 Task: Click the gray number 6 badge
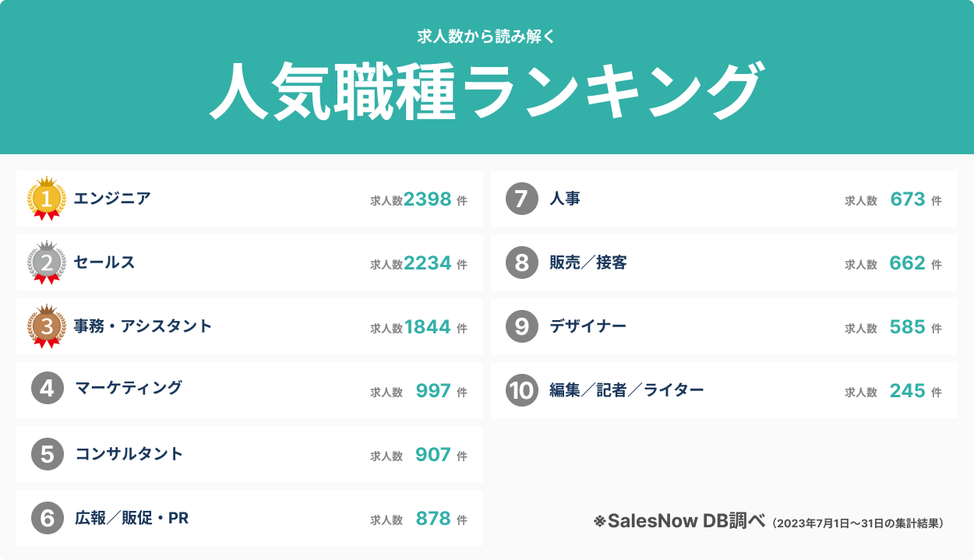tap(48, 518)
